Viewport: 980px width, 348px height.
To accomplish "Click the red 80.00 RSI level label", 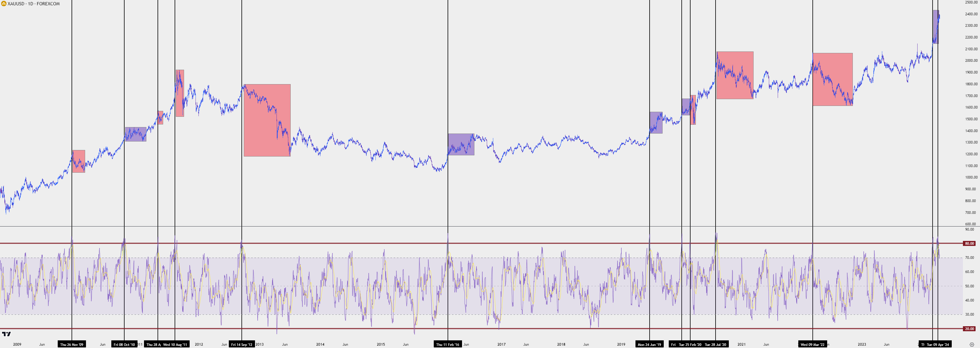I will click(x=969, y=244).
